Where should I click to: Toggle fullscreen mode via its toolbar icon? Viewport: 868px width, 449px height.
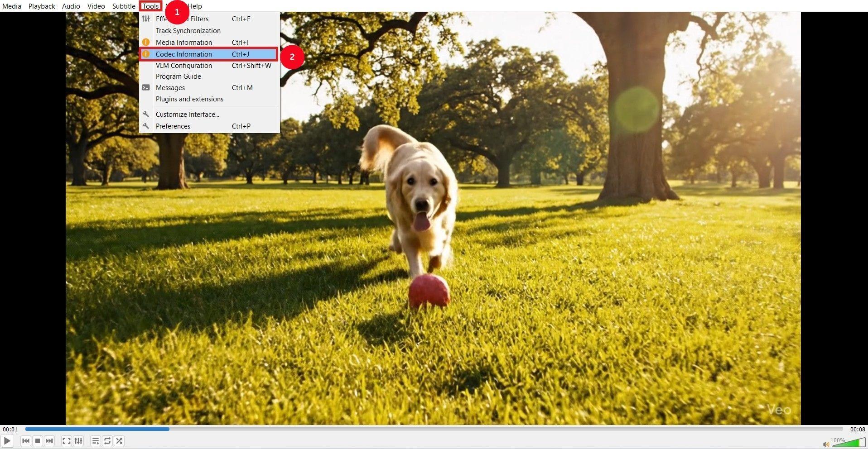[66, 440]
